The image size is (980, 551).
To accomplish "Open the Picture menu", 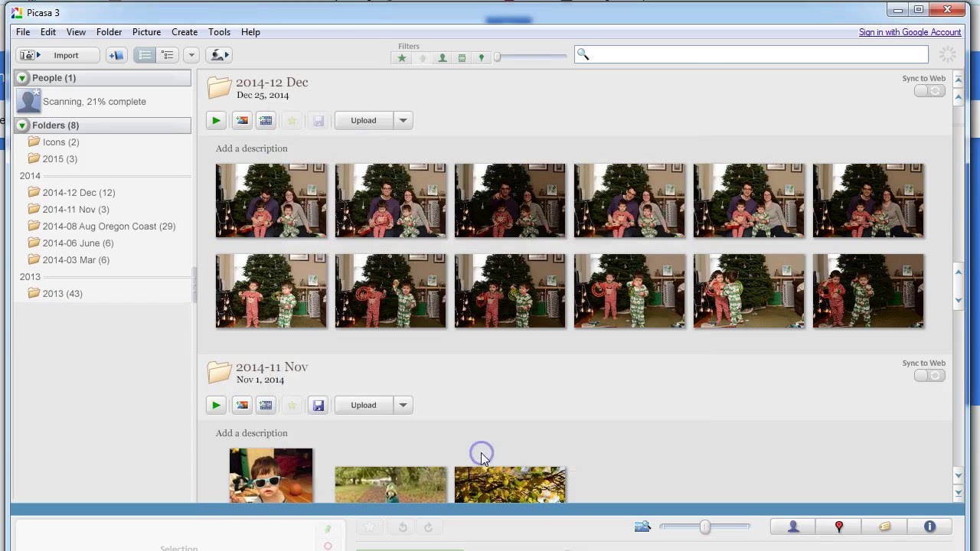I will coord(146,32).
